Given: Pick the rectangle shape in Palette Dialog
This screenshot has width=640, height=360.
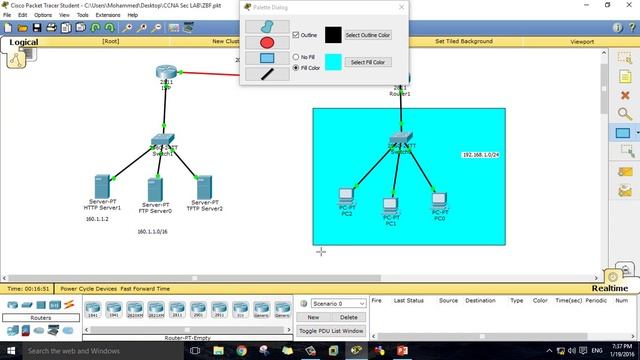Looking at the screenshot, I should click(267, 58).
